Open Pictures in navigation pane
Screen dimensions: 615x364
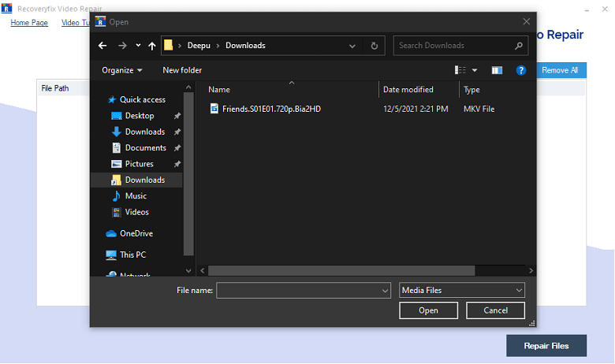(140, 164)
